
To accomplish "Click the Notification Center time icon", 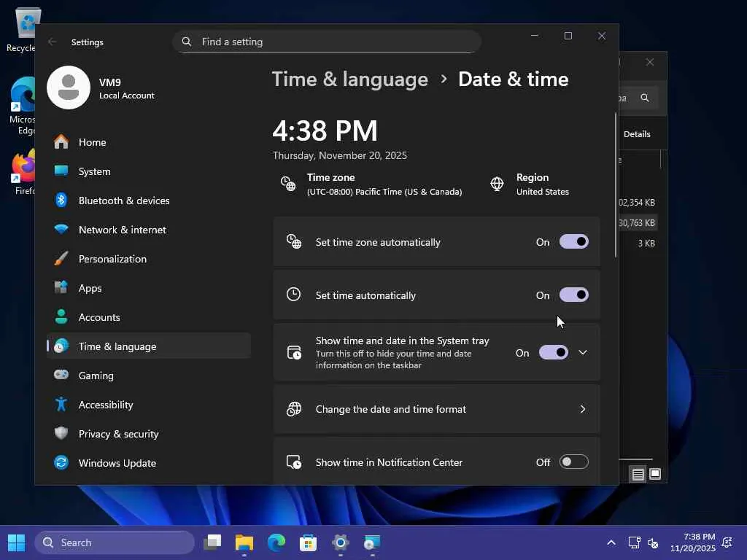I will click(x=294, y=462).
